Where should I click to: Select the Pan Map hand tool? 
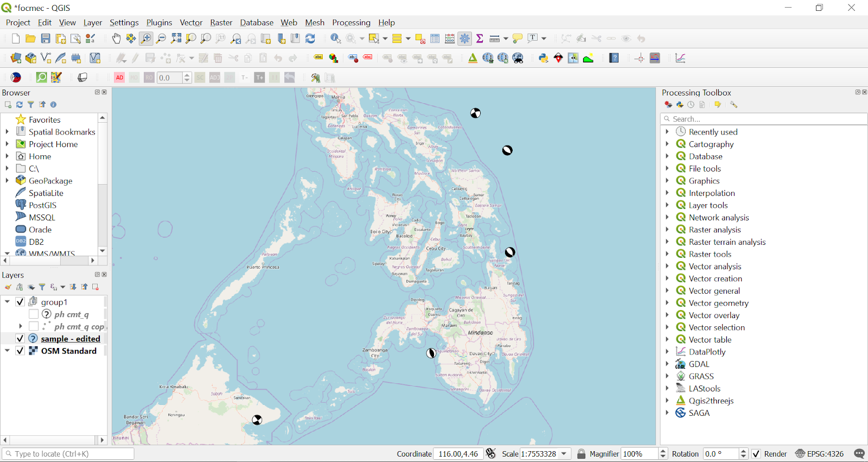click(x=116, y=39)
